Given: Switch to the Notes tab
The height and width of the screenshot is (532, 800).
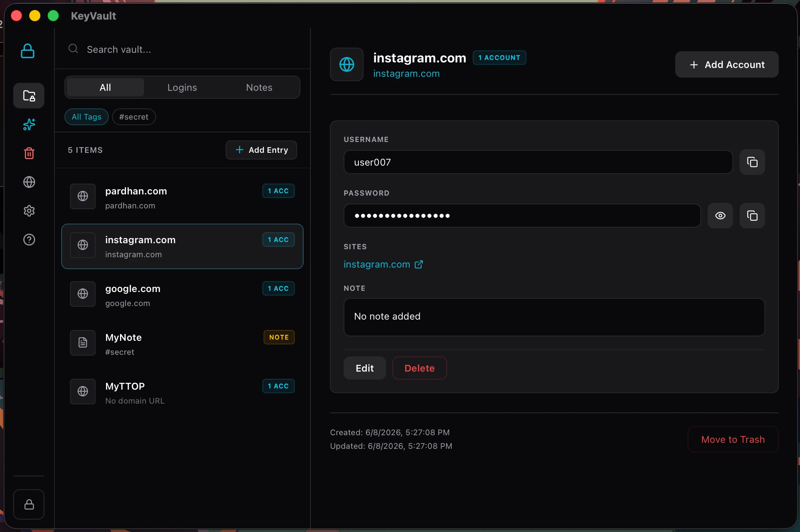Looking at the screenshot, I should click(x=259, y=87).
